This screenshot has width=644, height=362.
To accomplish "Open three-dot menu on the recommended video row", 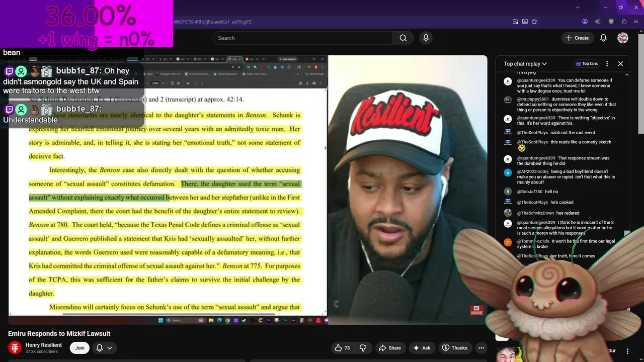I will click(x=627, y=351).
